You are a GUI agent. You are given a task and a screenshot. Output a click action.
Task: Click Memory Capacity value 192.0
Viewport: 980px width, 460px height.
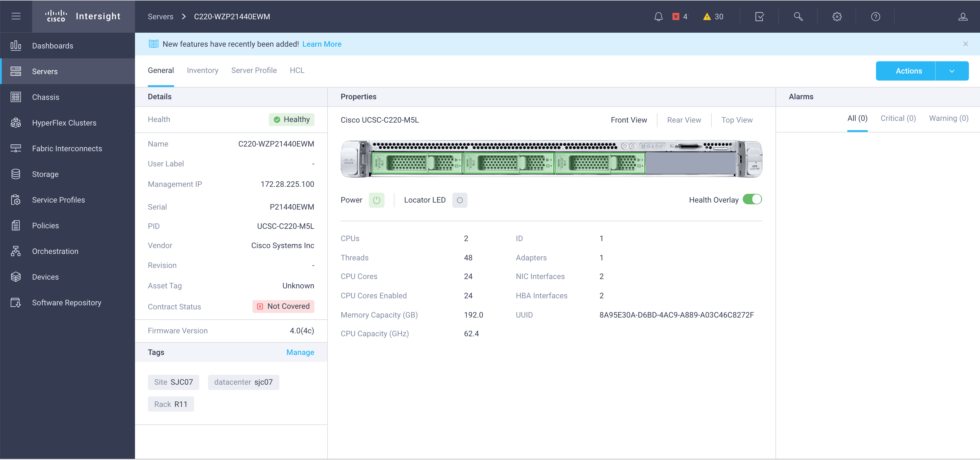[x=473, y=315]
